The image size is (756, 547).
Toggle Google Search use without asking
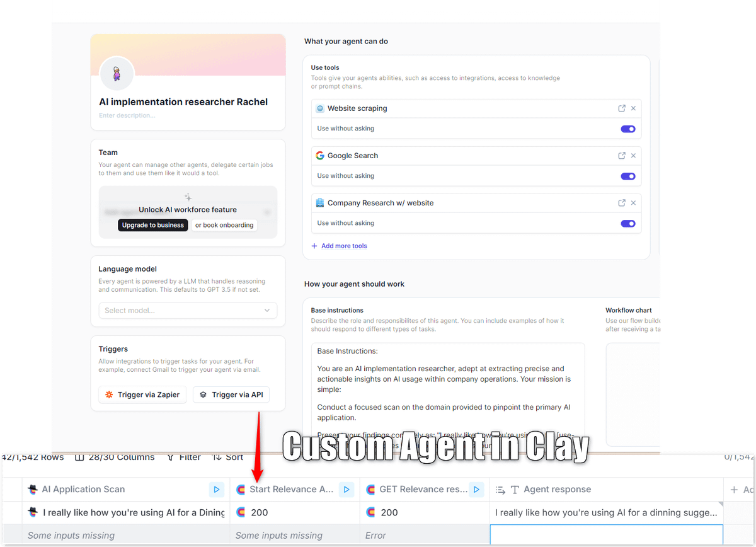click(x=627, y=176)
